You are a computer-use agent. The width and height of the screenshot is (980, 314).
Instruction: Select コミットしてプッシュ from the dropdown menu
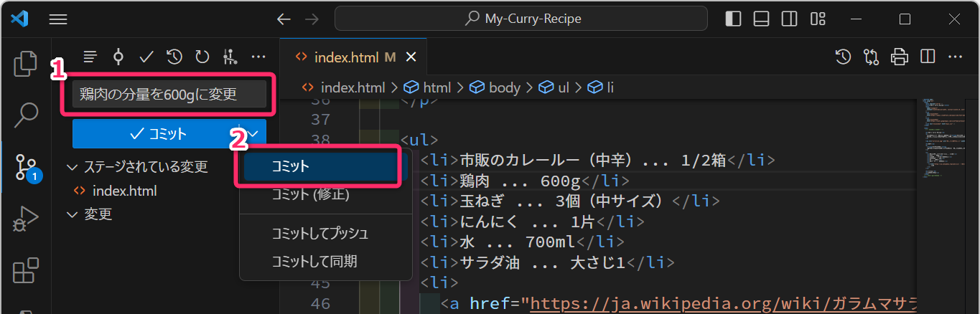tap(319, 234)
